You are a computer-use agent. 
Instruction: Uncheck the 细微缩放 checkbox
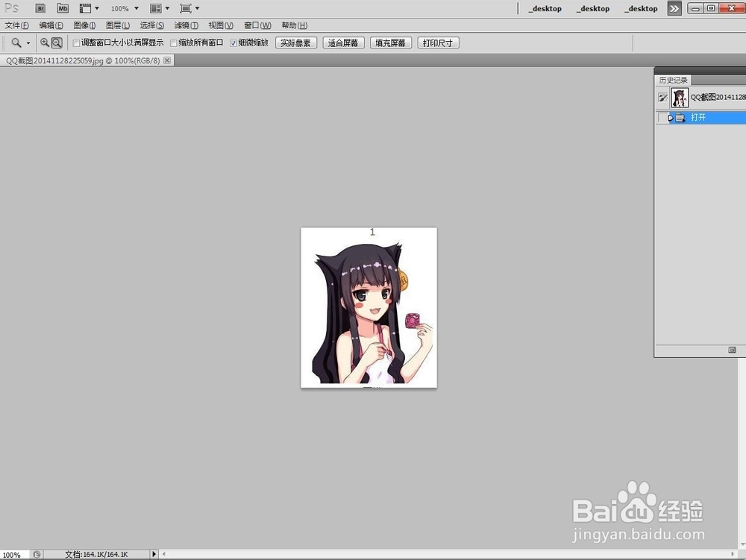[233, 43]
